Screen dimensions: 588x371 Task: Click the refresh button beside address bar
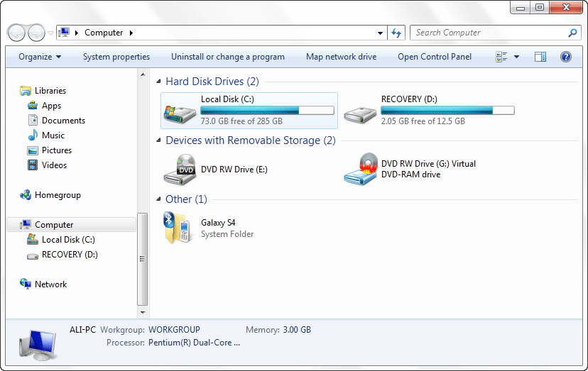[396, 33]
